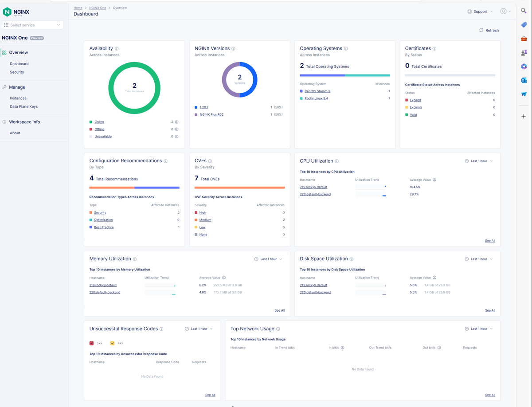Click the NGINX logo in the sidebar
Screen dimensions: 532x407
(x=16, y=12)
